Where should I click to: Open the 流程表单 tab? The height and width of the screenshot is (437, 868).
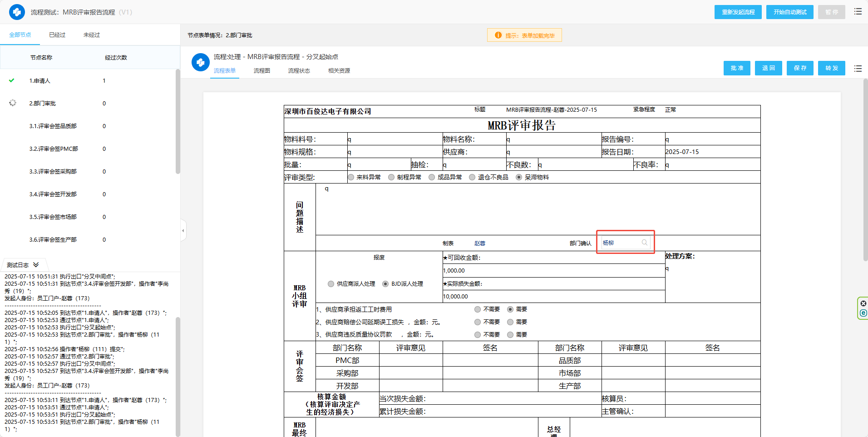(225, 71)
